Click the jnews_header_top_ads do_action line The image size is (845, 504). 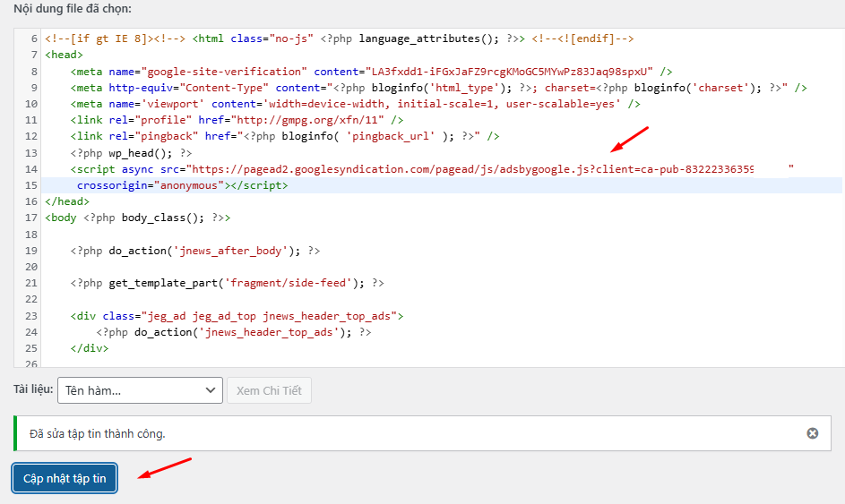tap(234, 332)
